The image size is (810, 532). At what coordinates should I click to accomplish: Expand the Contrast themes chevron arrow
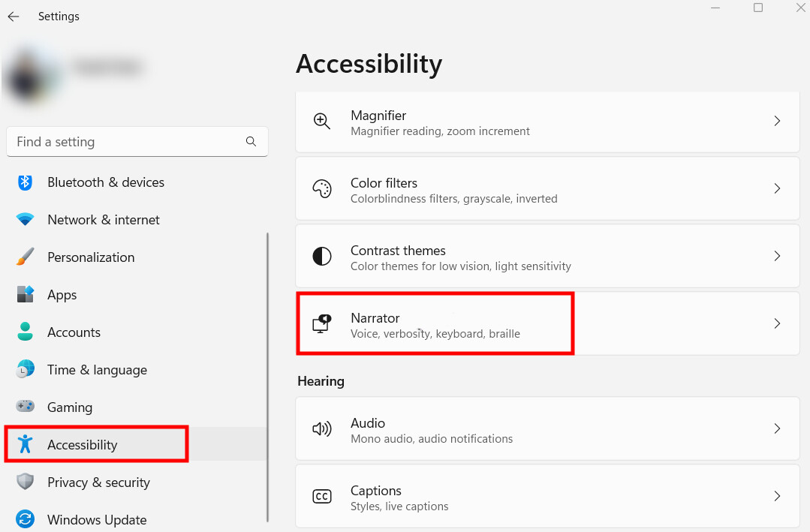tap(777, 256)
